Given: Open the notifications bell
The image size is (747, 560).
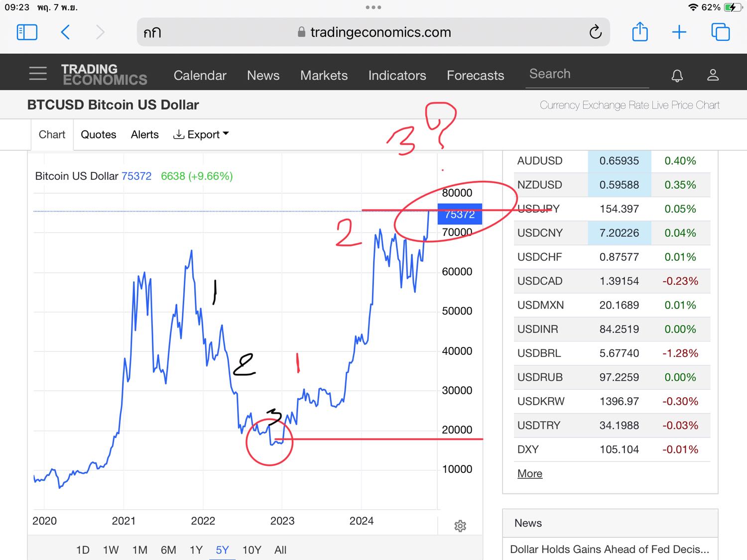Looking at the screenshot, I should point(677,75).
